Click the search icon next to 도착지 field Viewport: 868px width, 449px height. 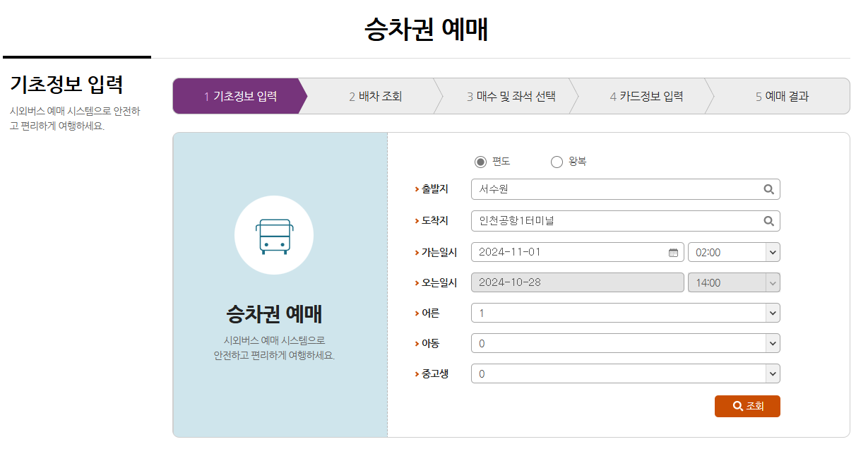click(x=769, y=220)
